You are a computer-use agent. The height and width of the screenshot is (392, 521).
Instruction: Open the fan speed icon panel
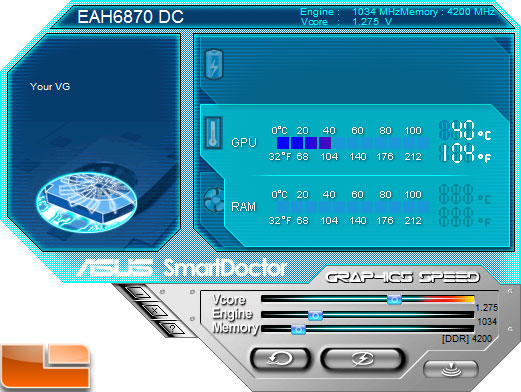(x=214, y=200)
